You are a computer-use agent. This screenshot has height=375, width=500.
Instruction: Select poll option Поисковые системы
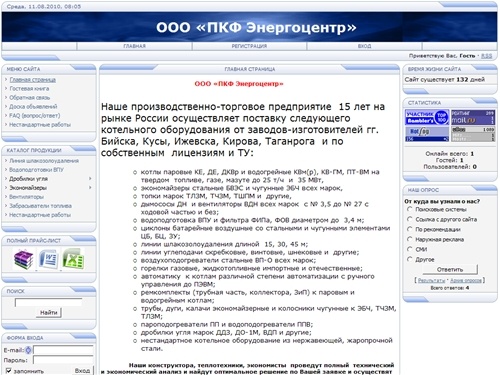coord(410,209)
